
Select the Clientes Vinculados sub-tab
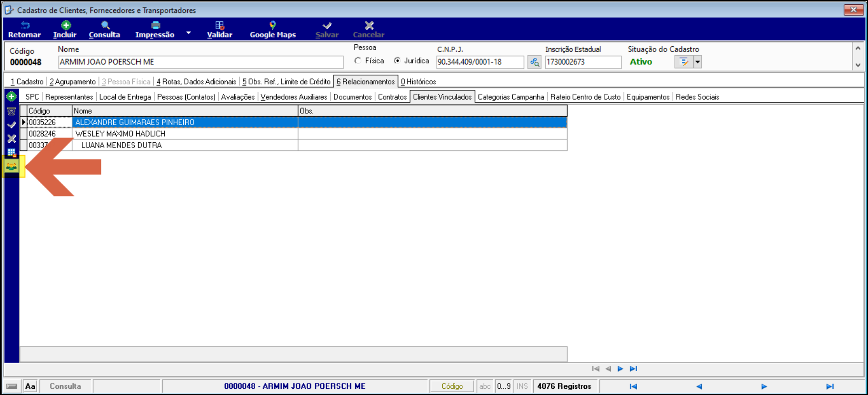[x=442, y=97]
